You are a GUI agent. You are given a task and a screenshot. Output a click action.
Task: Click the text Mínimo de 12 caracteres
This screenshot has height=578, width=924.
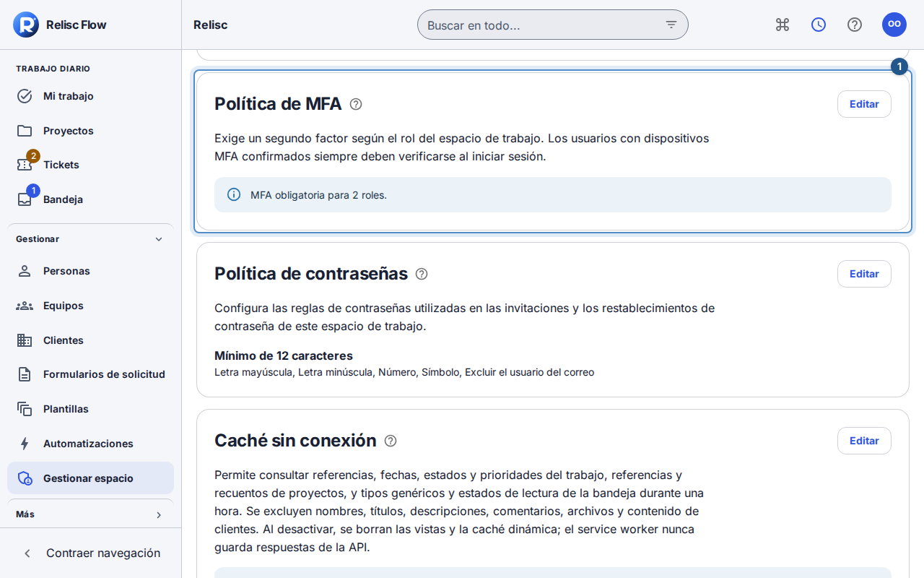click(x=284, y=355)
